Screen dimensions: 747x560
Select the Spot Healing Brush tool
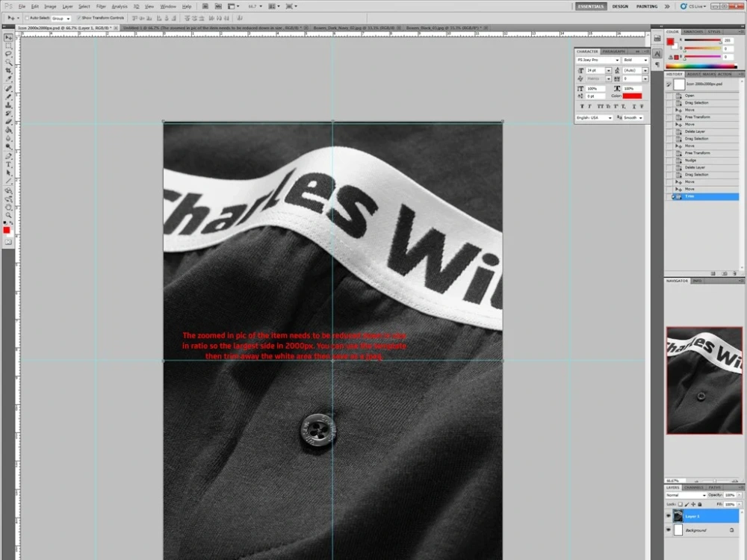[x=8, y=89]
